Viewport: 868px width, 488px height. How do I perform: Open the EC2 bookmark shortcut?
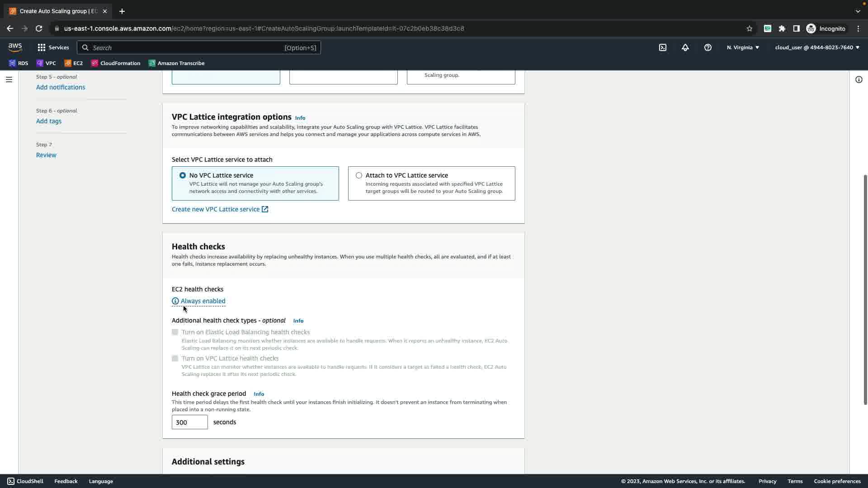click(74, 63)
